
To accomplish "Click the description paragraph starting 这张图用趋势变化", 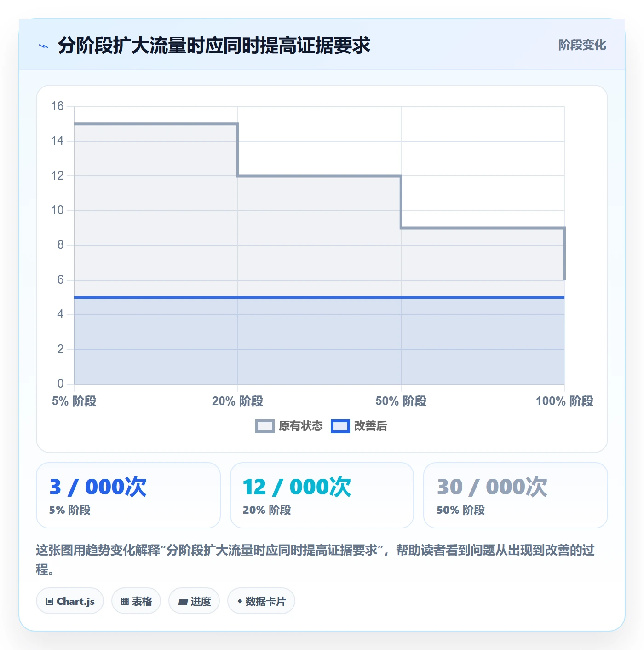I will pos(316,560).
